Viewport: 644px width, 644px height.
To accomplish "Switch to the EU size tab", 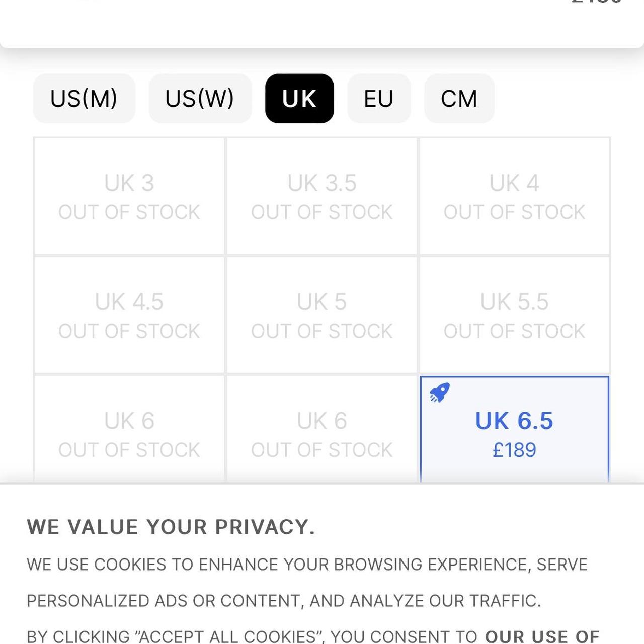I will (378, 99).
